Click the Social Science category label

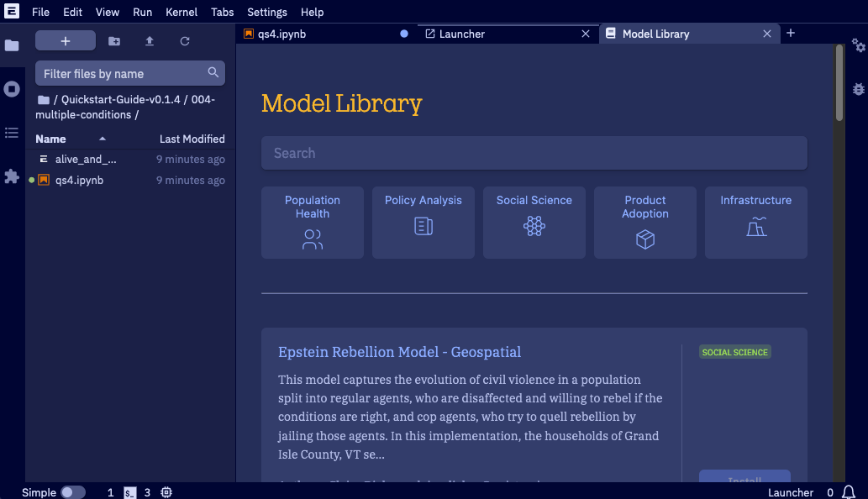[x=534, y=200]
